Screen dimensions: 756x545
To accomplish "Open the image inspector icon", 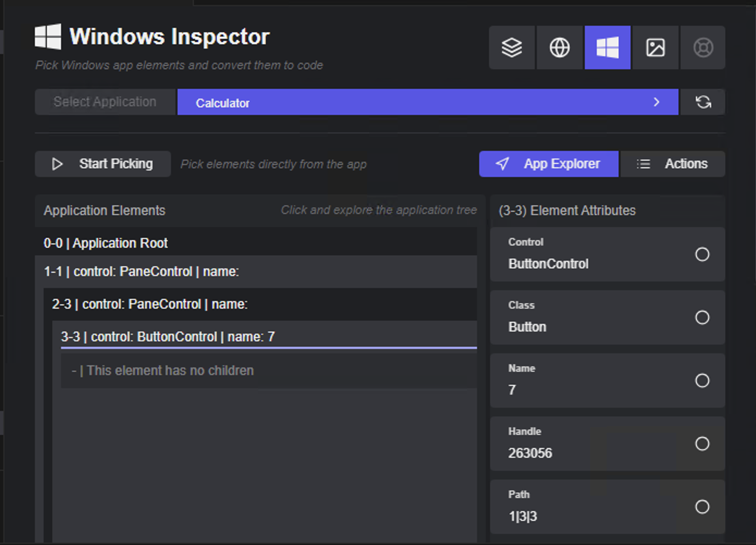I will click(655, 47).
